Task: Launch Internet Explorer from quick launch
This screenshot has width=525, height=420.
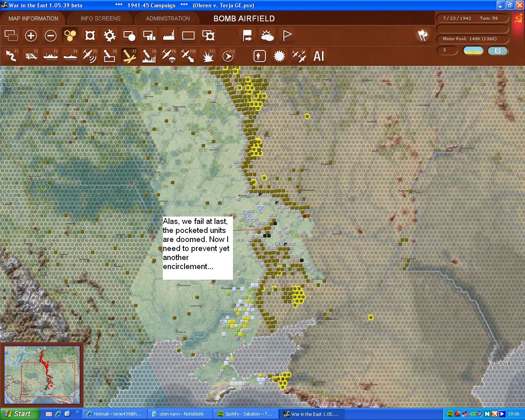Action: (x=58, y=414)
